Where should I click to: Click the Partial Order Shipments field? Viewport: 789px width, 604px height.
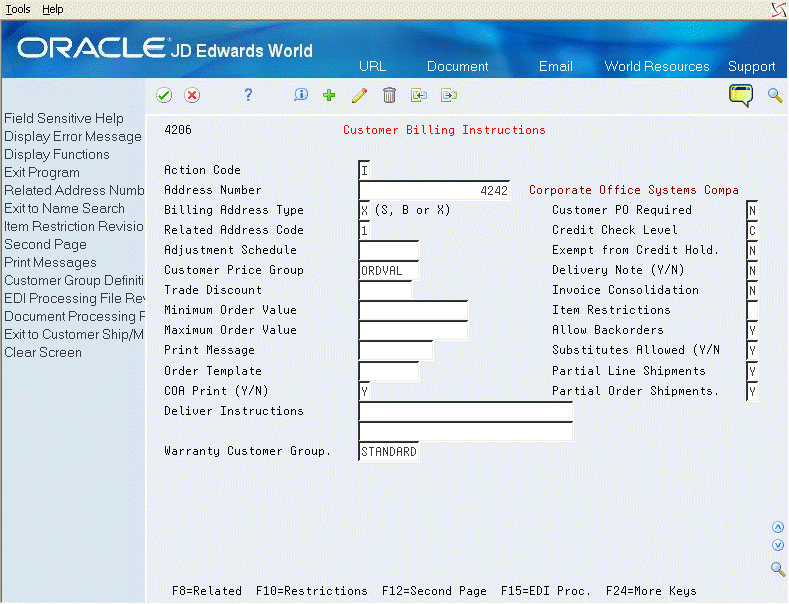click(752, 392)
